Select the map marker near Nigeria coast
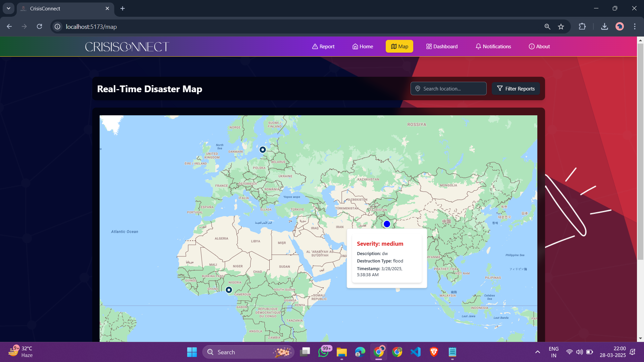The width and height of the screenshot is (644, 362). click(229, 290)
